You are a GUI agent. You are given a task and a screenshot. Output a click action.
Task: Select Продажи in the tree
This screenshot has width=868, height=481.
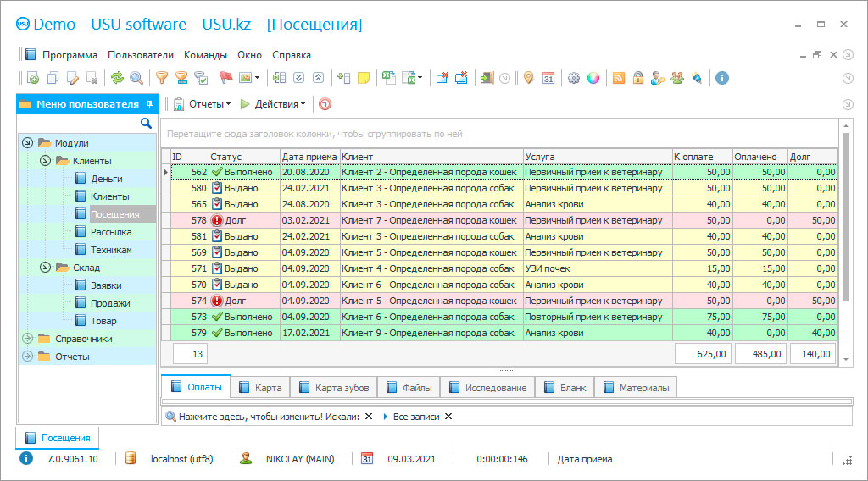pos(110,303)
